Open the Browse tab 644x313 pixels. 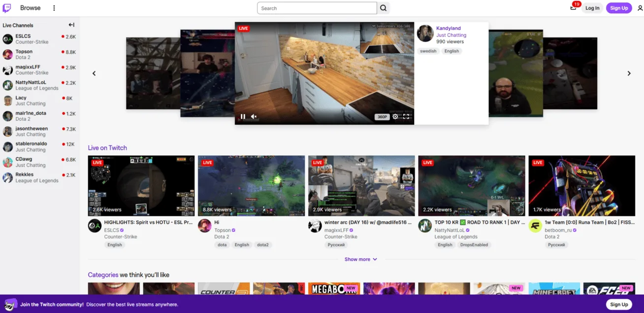tap(31, 8)
